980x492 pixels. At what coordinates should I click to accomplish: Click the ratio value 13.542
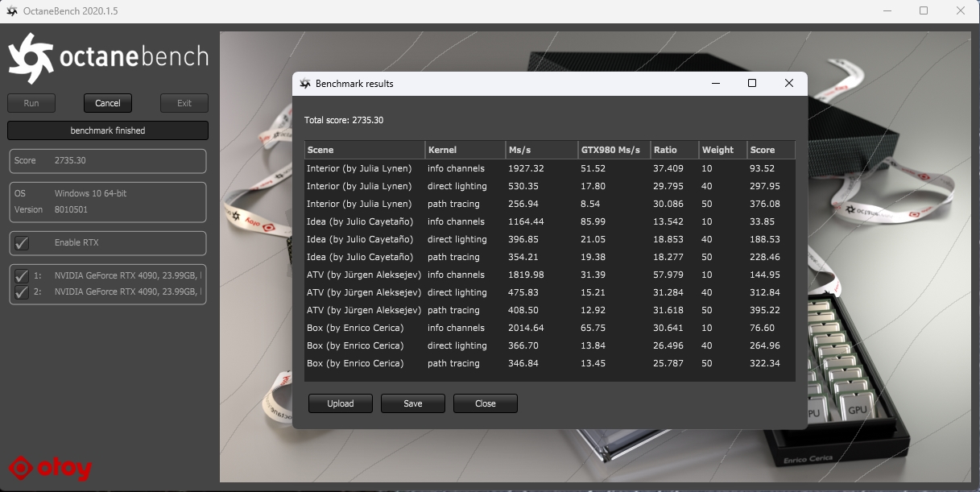pyautogui.click(x=668, y=221)
